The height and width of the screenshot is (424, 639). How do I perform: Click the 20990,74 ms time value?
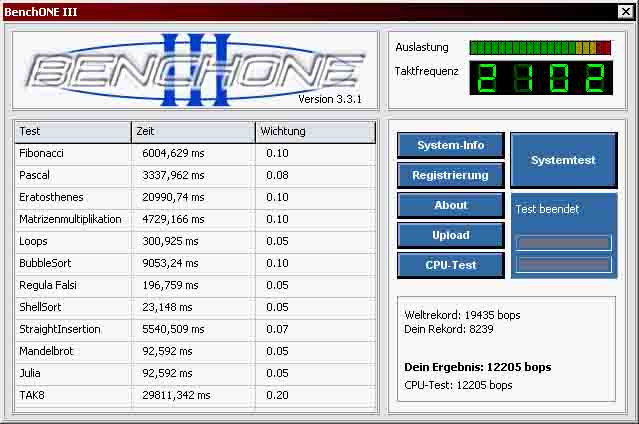point(173,198)
